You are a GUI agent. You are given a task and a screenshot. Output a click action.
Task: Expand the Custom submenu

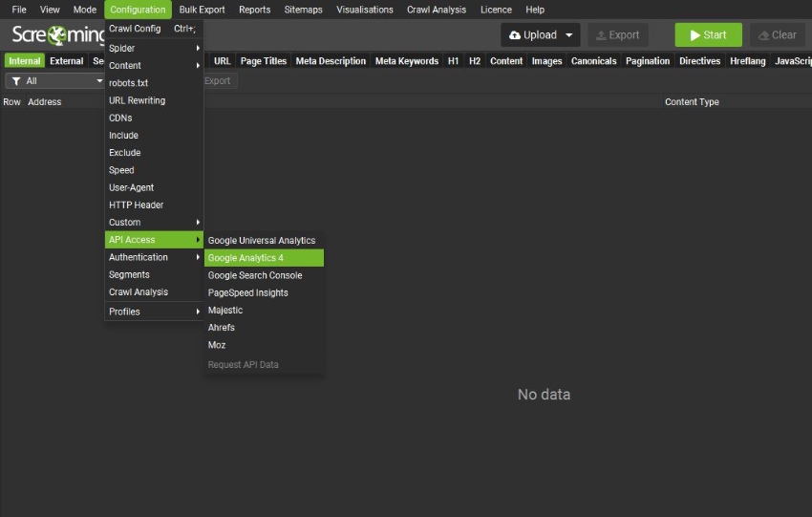pyautogui.click(x=154, y=223)
